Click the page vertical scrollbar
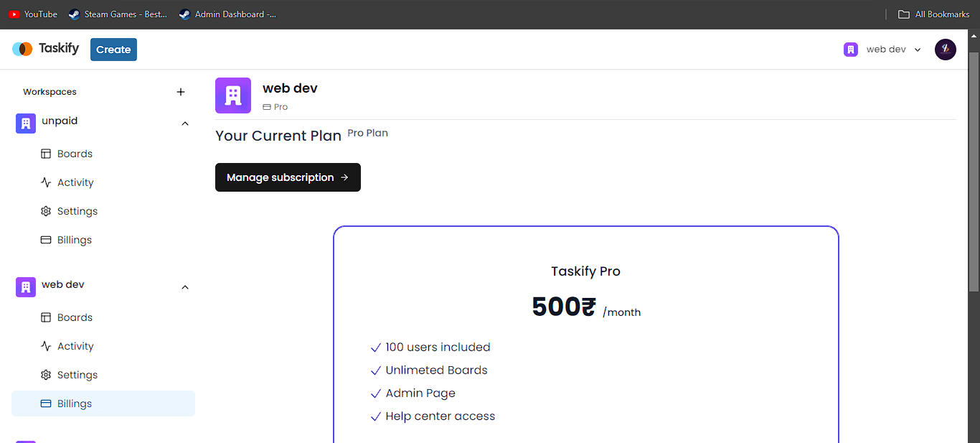This screenshot has width=980, height=443. point(974,172)
